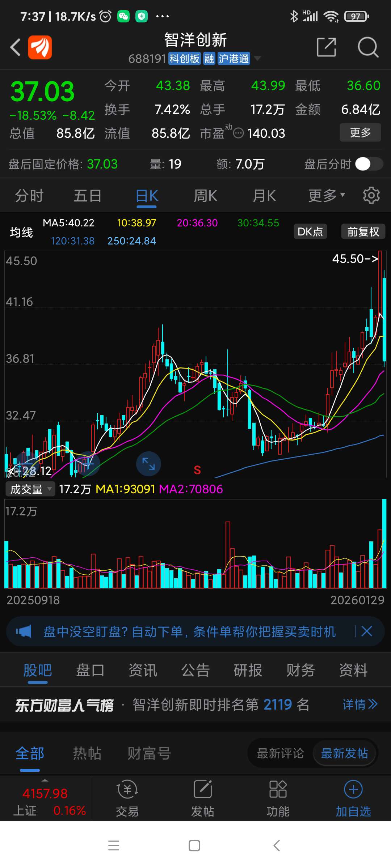This screenshot has width=391, height=868.
Task: Open the 更多 period dropdown
Action: 327,196
